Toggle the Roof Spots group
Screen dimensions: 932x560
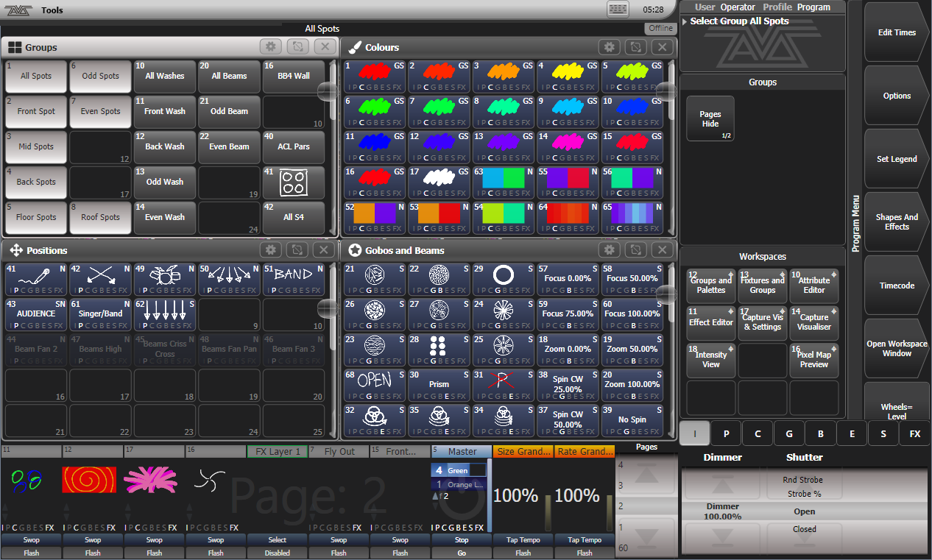[100, 218]
